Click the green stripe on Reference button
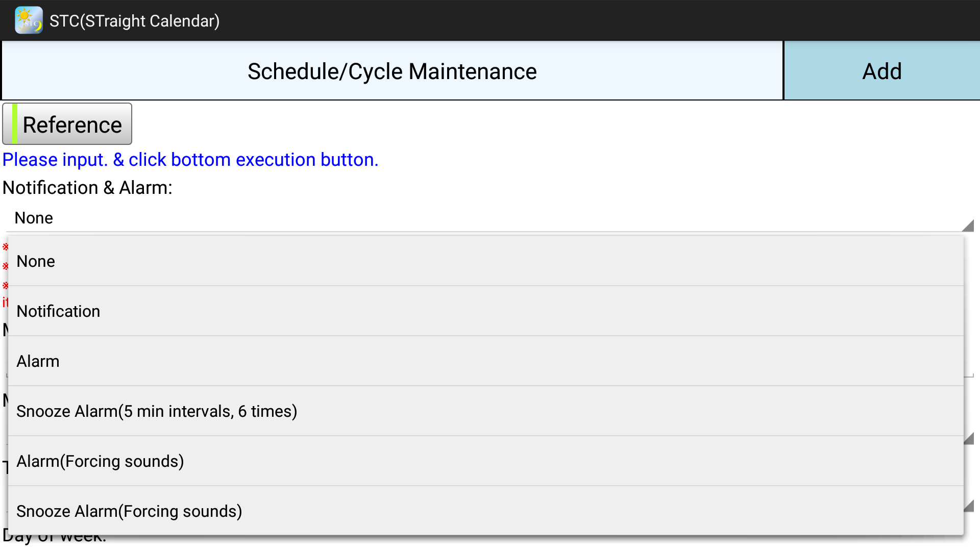 (15, 124)
